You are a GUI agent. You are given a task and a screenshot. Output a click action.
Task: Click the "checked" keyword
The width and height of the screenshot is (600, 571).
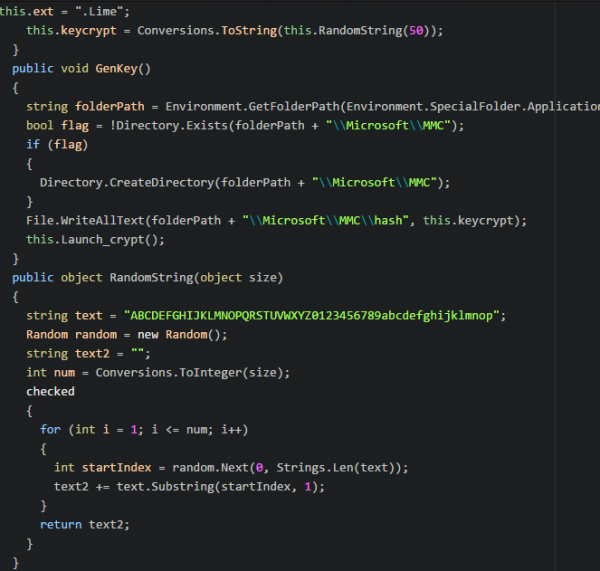[x=50, y=391]
